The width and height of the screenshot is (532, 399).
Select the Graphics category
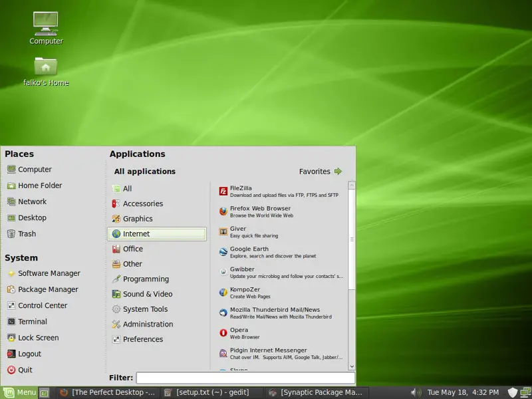[157, 219]
